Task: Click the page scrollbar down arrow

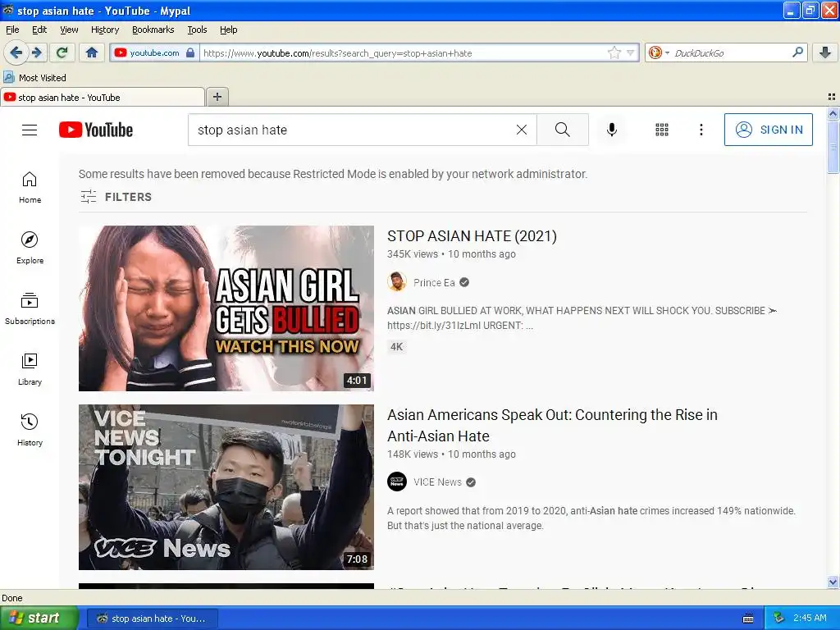Action: pyautogui.click(x=833, y=582)
